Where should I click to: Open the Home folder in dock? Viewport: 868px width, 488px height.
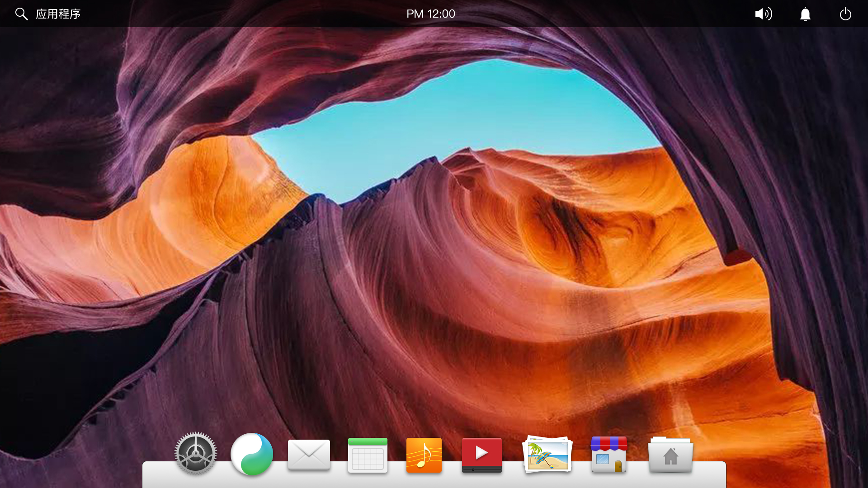click(670, 455)
